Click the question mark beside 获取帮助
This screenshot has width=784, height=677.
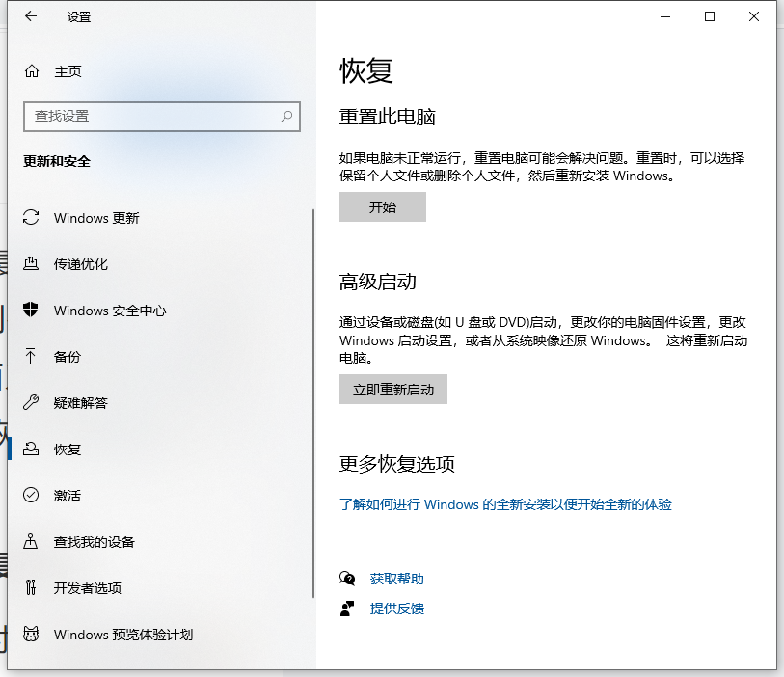[347, 578]
